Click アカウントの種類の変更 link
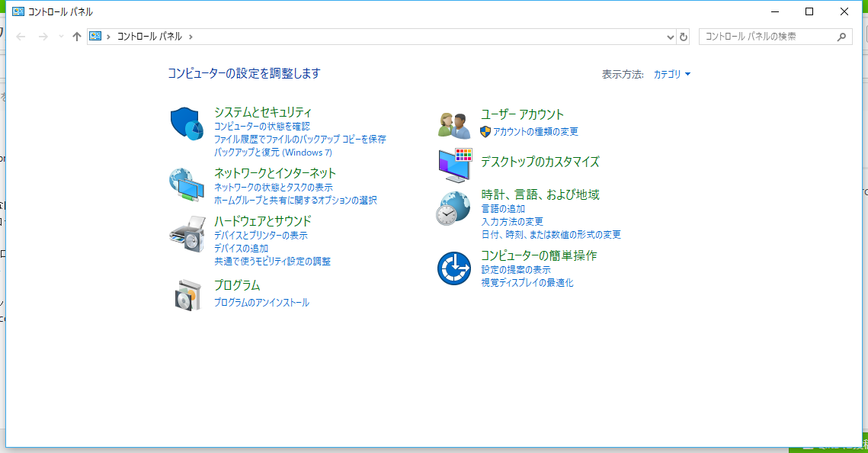Image resolution: width=868 pixels, height=453 pixels. point(535,132)
